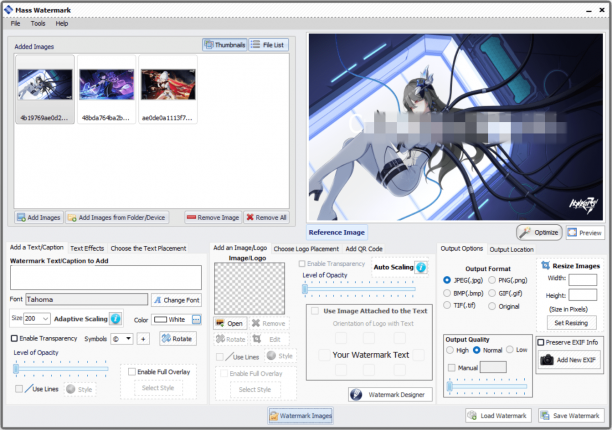Select the second image thumbnail 48bda764ba2b
The height and width of the screenshot is (430, 612).
pyautogui.click(x=106, y=89)
